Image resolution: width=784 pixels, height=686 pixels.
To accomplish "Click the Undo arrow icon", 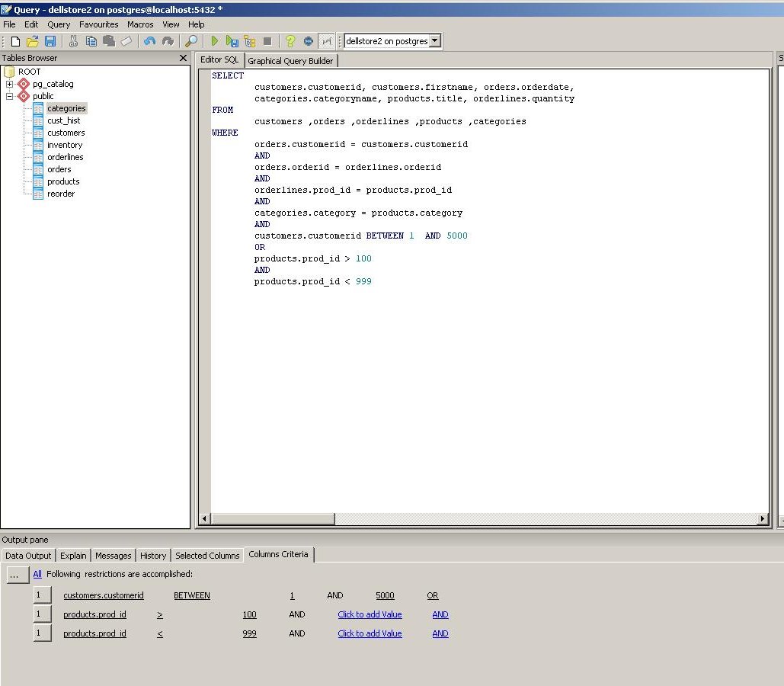I will pos(149,41).
